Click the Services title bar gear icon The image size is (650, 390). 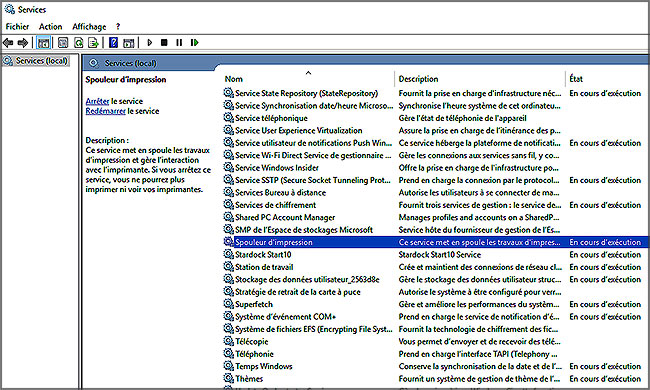point(10,9)
